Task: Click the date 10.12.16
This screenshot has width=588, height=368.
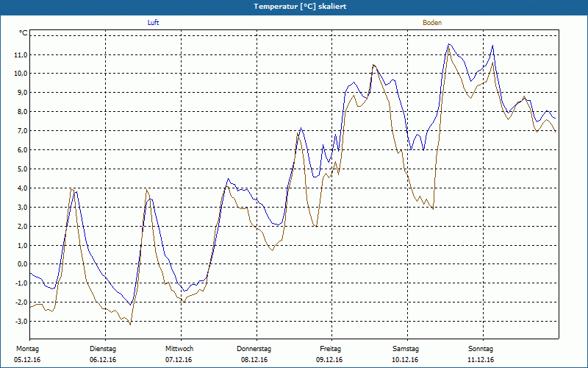Action: (x=405, y=360)
